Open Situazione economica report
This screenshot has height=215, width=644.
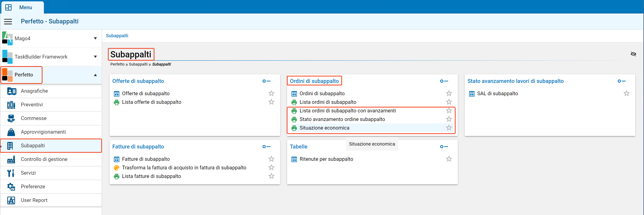coord(325,128)
